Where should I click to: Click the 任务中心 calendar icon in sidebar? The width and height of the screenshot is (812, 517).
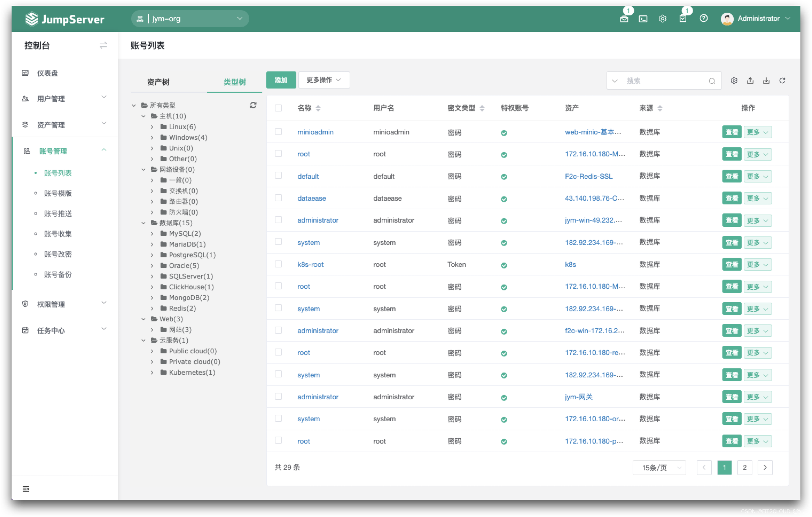pyautogui.click(x=25, y=330)
